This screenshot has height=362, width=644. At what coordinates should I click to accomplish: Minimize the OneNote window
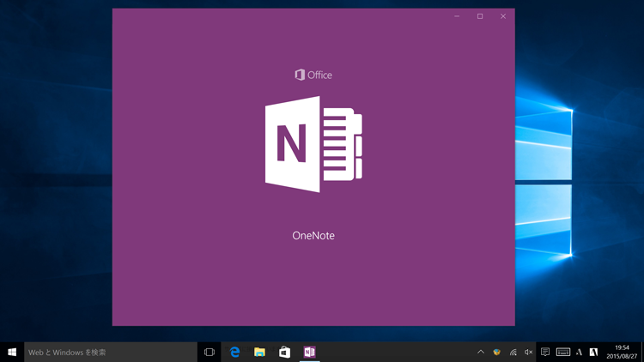(457, 16)
